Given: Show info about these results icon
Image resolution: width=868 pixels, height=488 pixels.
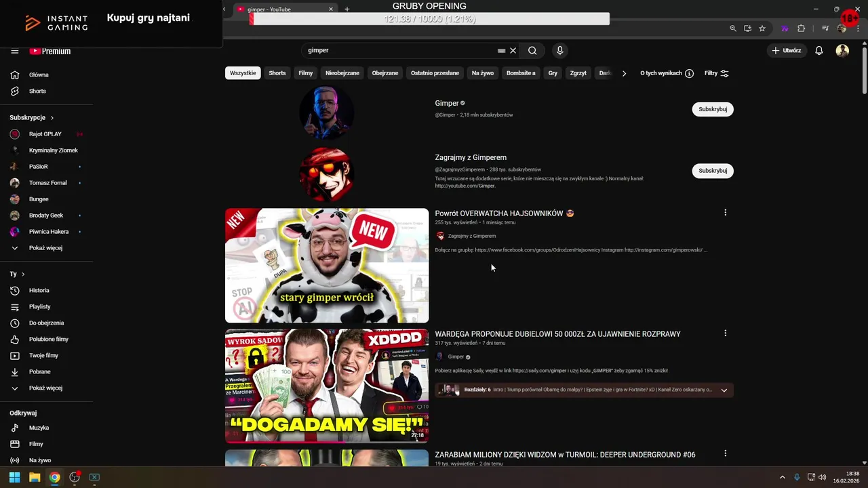Looking at the screenshot, I should 689,73.
